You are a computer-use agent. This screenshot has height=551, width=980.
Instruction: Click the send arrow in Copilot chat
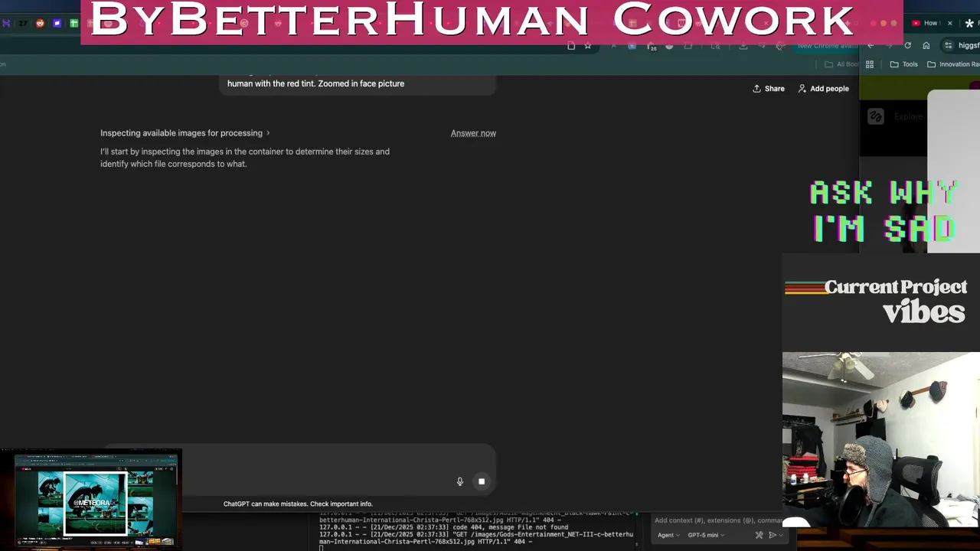773,535
